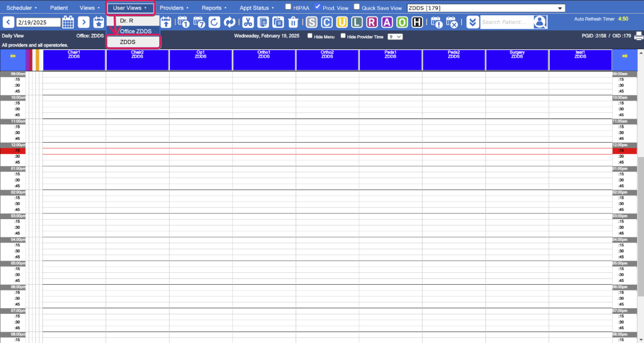Screen dimensions: 644x343
Task: Select the Cut appointment scissors icon
Action: click(247, 22)
